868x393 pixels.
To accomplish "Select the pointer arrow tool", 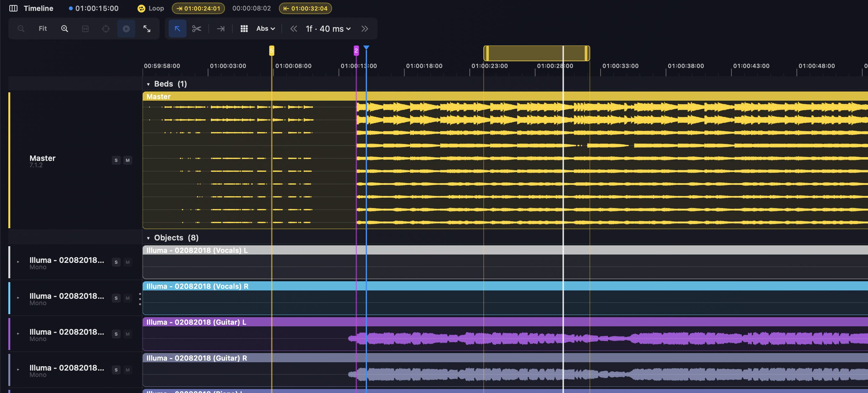I will click(178, 29).
